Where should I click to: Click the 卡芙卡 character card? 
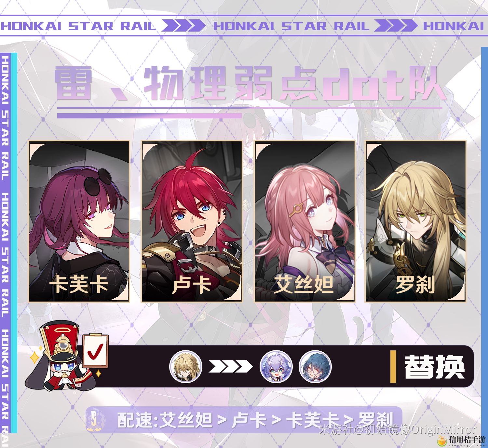tap(79, 221)
